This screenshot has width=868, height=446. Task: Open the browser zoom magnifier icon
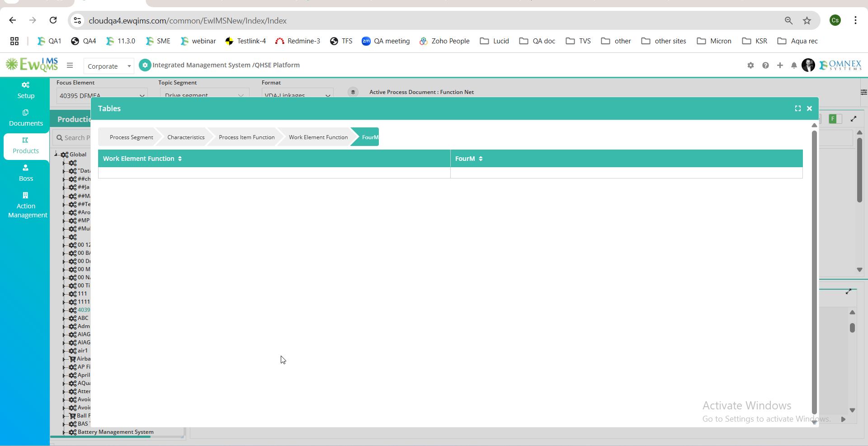(x=788, y=20)
